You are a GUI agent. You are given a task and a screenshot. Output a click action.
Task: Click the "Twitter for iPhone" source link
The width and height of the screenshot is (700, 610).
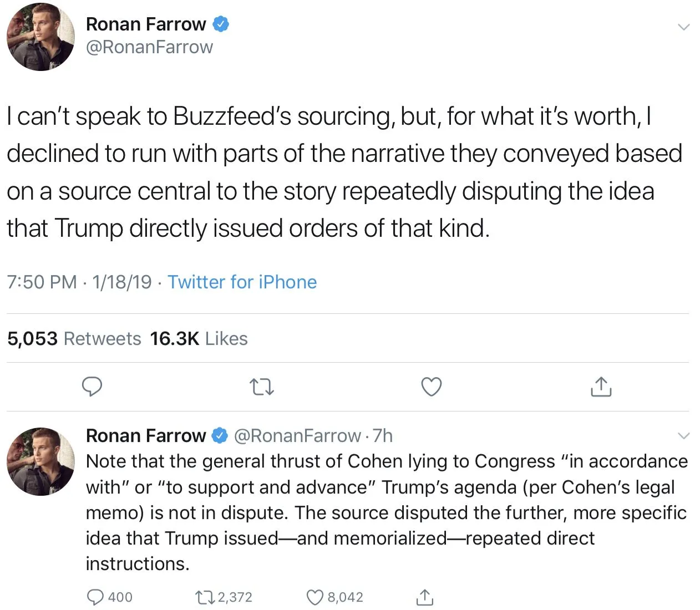click(x=242, y=282)
